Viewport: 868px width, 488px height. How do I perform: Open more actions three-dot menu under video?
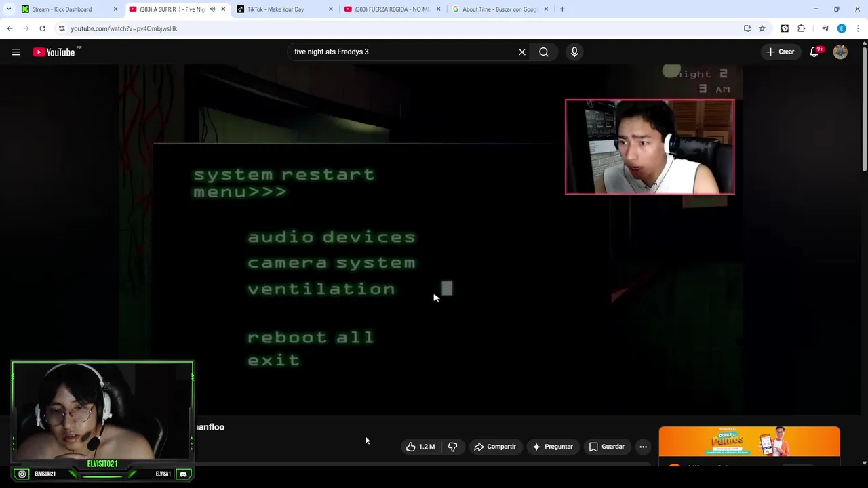click(x=643, y=447)
